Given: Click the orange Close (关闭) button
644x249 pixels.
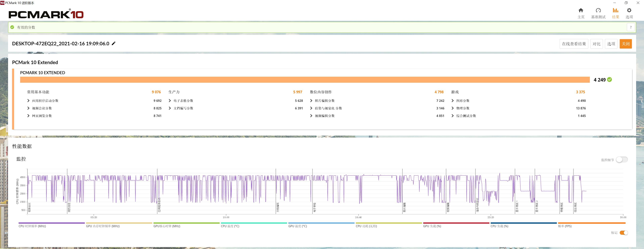Looking at the screenshot, I should point(626,44).
